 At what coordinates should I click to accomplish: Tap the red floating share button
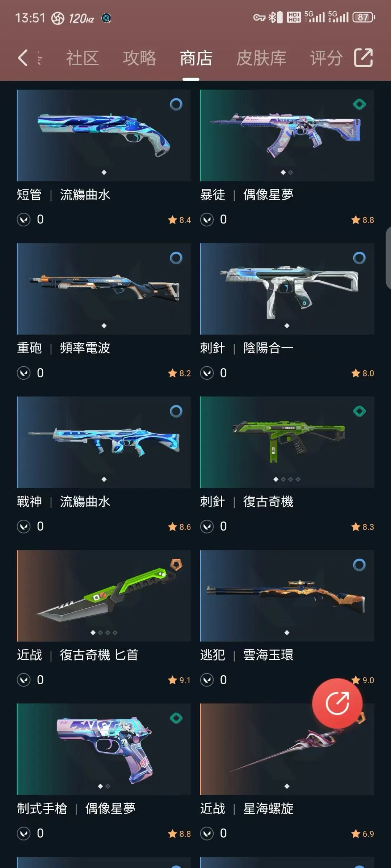[337, 703]
